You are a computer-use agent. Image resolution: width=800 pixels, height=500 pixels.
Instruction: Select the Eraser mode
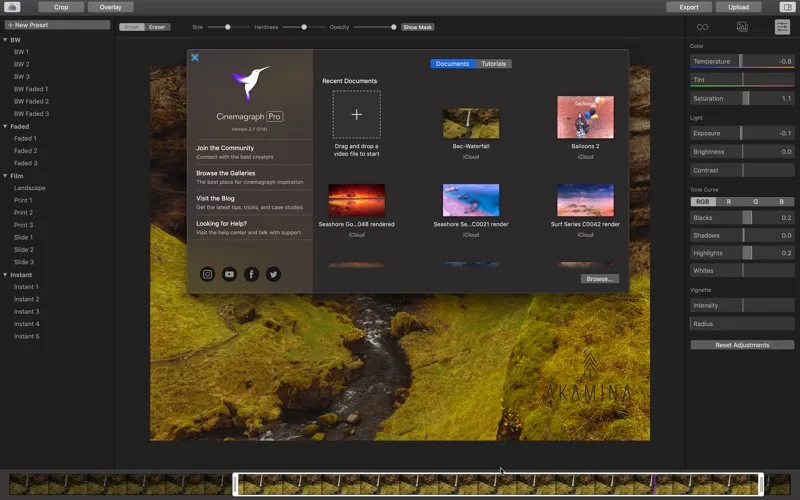pyautogui.click(x=157, y=27)
